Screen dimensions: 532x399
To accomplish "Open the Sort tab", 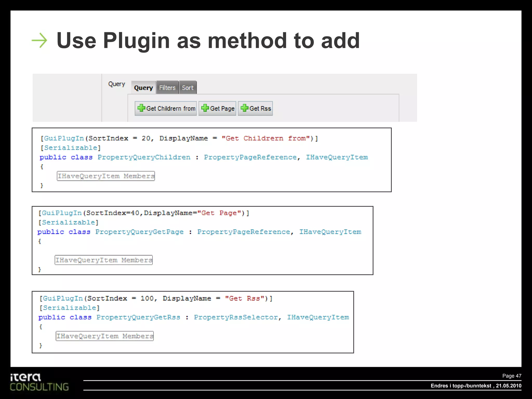I will click(188, 88).
